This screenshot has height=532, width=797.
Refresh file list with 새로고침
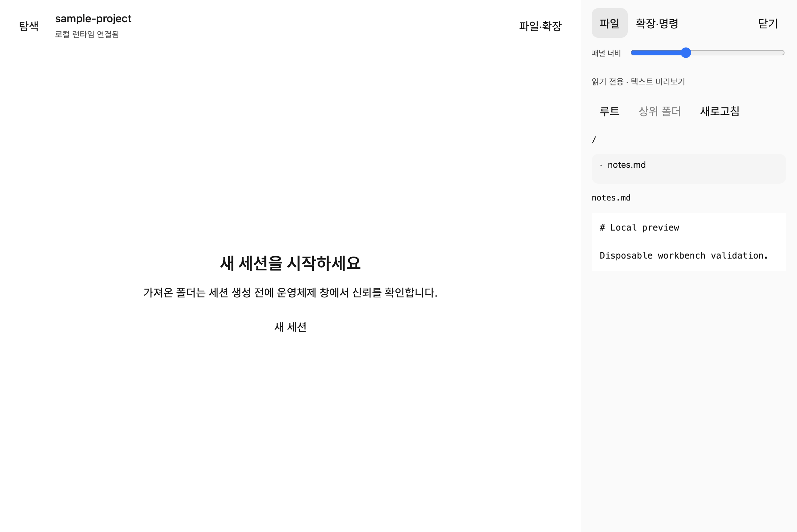[x=720, y=111]
